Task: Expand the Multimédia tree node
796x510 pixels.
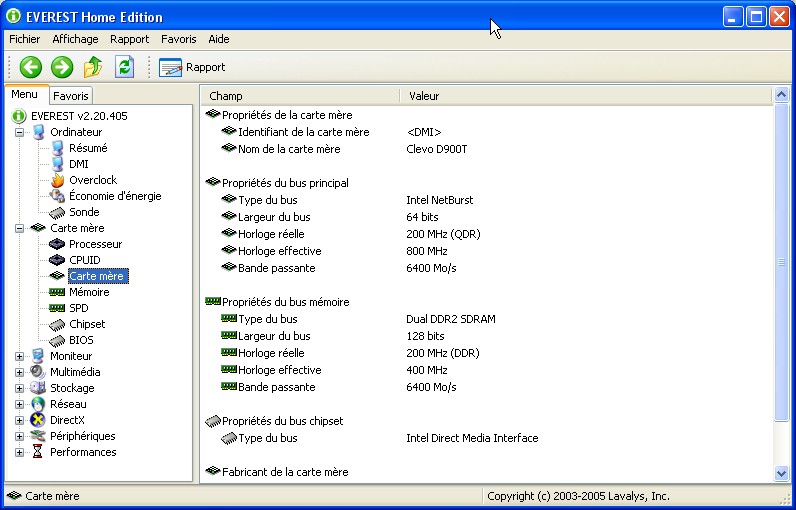Action: pyautogui.click(x=20, y=372)
